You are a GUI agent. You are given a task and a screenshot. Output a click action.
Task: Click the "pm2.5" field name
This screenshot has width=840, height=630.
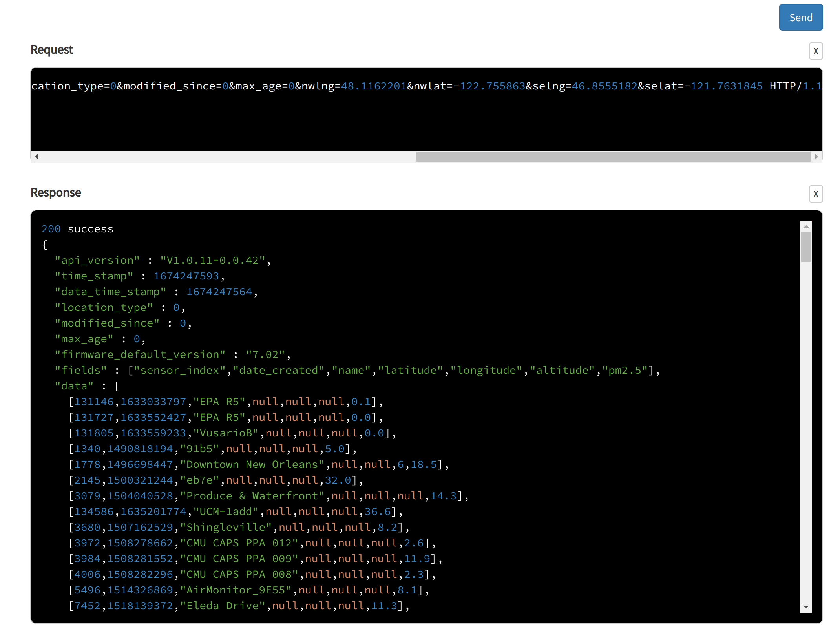point(625,370)
